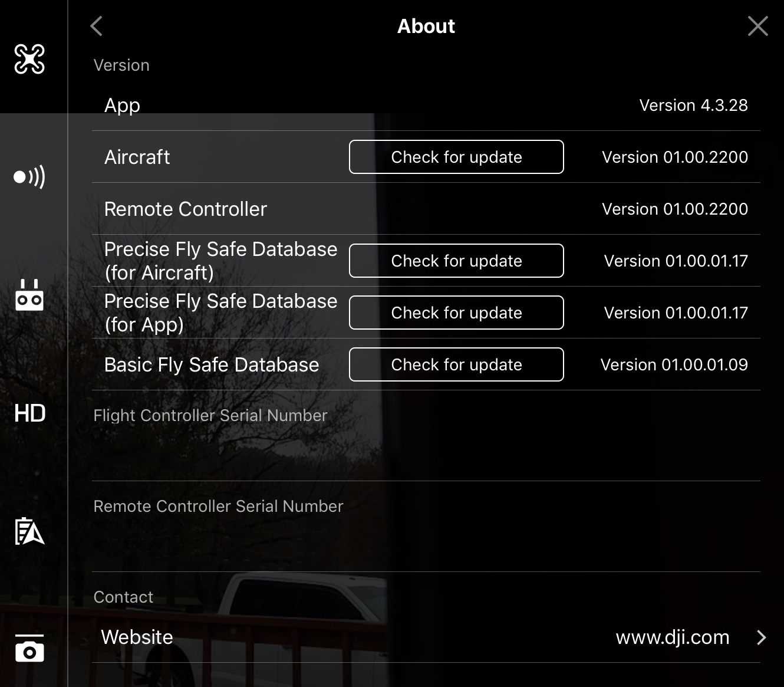The height and width of the screenshot is (687, 784).
Task: Open the www.dji.com website link
Action: (x=673, y=637)
